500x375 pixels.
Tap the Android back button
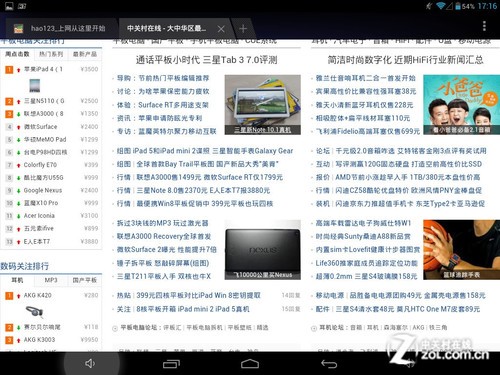click(329, 364)
